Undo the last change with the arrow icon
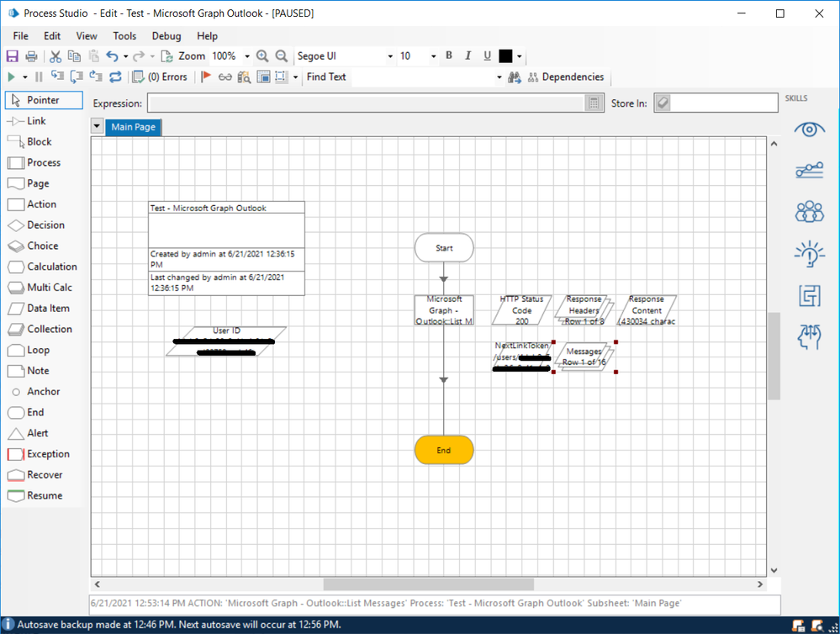 pos(112,56)
